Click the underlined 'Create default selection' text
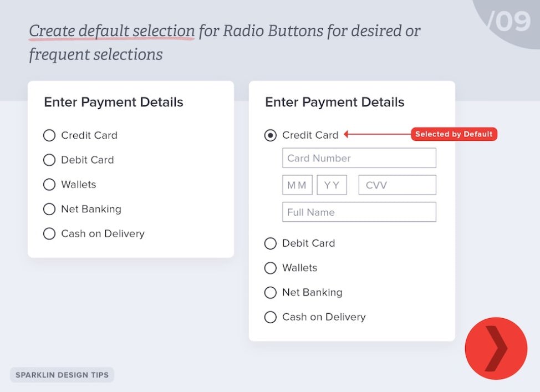The width and height of the screenshot is (540, 392). [112, 31]
